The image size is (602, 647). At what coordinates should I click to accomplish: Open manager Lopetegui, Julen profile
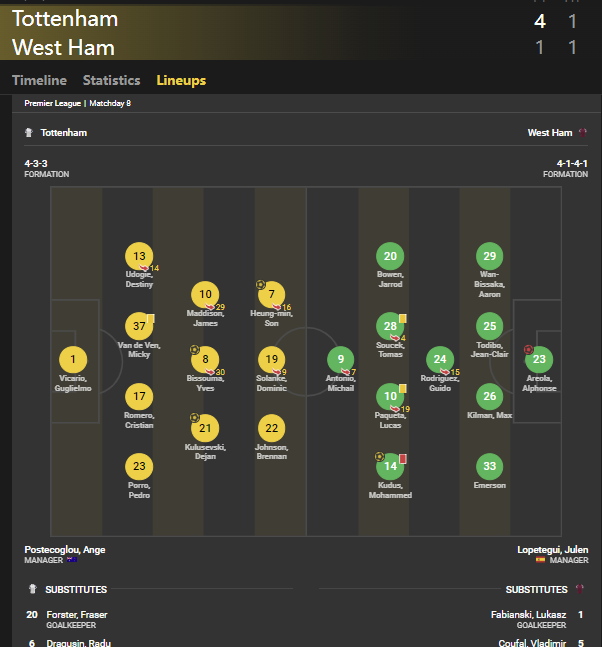550,549
